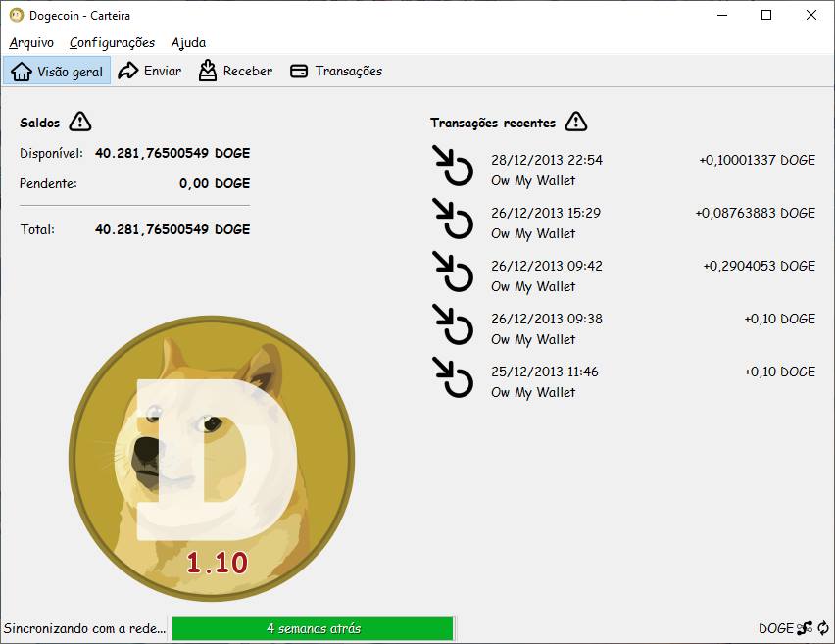Click the Dogecoin app icon in title bar
The width and height of the screenshot is (835, 644).
17,15
